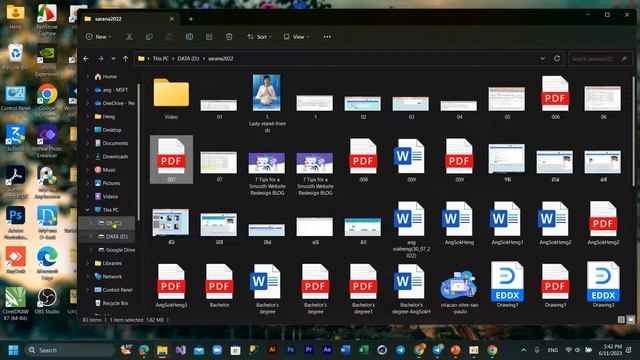Click the Delete trash icon in toolbar
640x360 pixels.
[x=229, y=37]
